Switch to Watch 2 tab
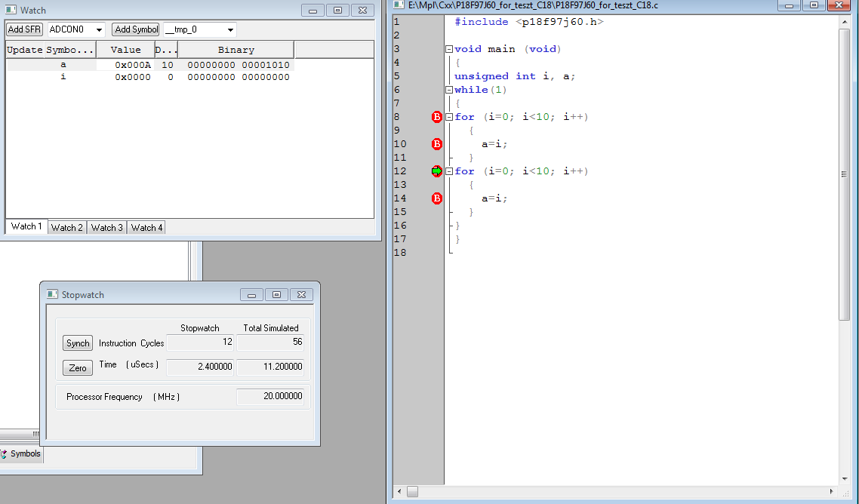The height and width of the screenshot is (504, 859). coord(67,227)
